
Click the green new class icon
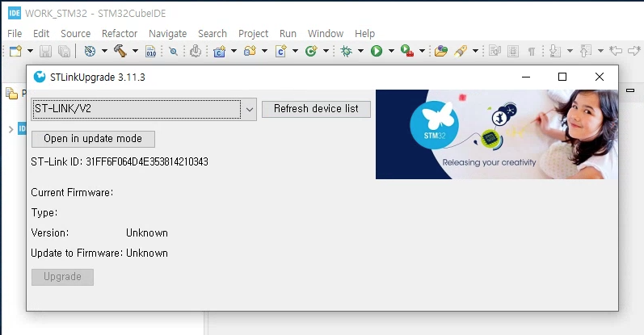311,51
